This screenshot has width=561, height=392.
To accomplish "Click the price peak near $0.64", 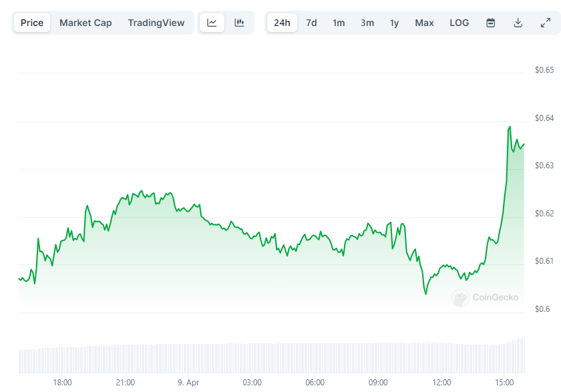I will click(x=510, y=127).
